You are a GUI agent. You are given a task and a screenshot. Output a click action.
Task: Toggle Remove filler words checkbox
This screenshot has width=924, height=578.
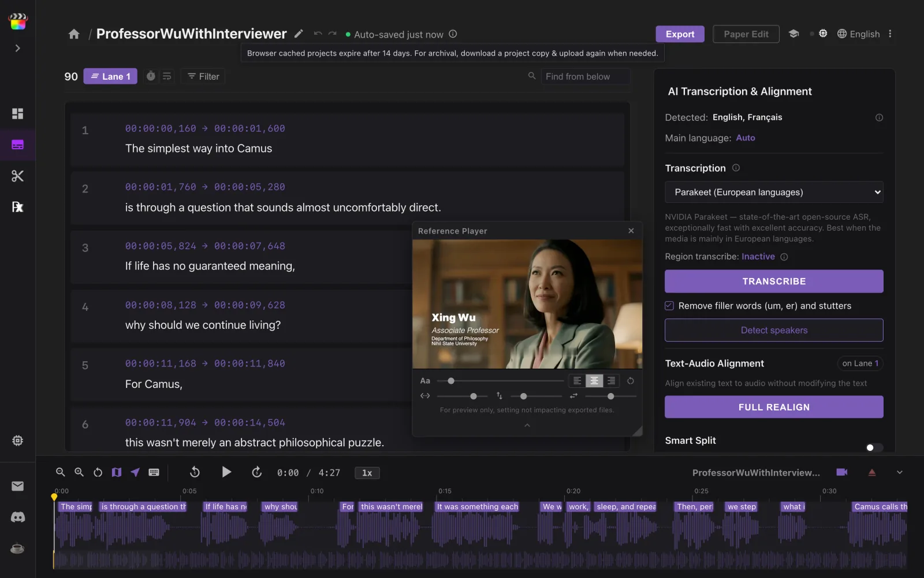tap(669, 306)
